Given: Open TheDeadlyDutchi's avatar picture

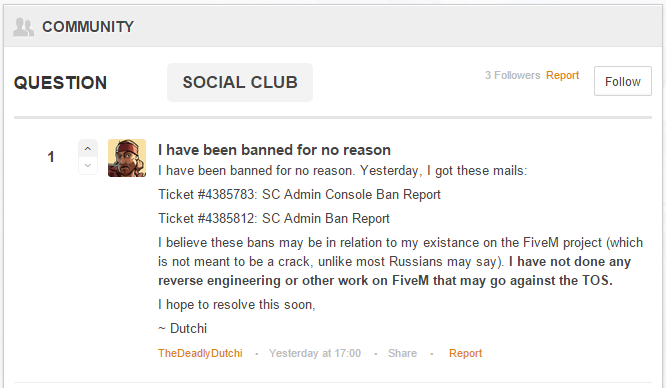Looking at the screenshot, I should pyautogui.click(x=127, y=158).
